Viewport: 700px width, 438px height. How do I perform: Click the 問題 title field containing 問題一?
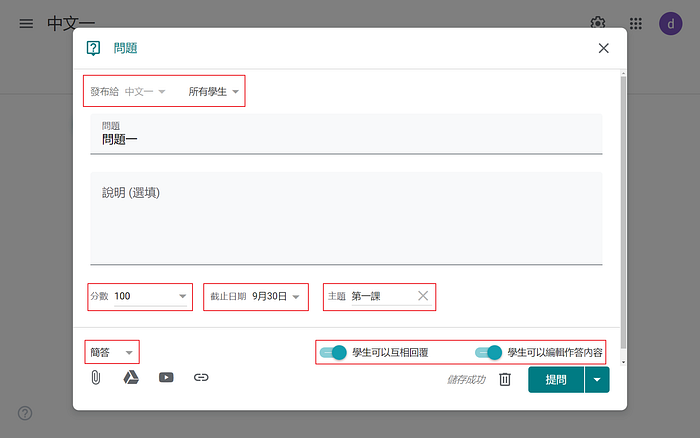click(346, 134)
